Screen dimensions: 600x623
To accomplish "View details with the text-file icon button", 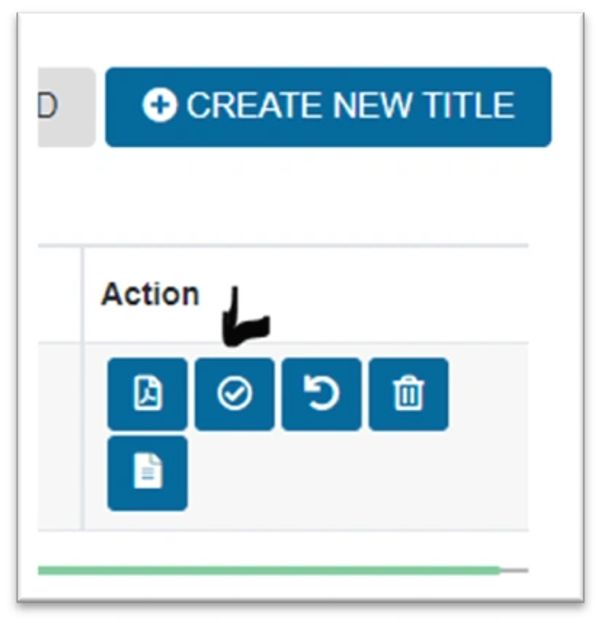I will (x=147, y=472).
